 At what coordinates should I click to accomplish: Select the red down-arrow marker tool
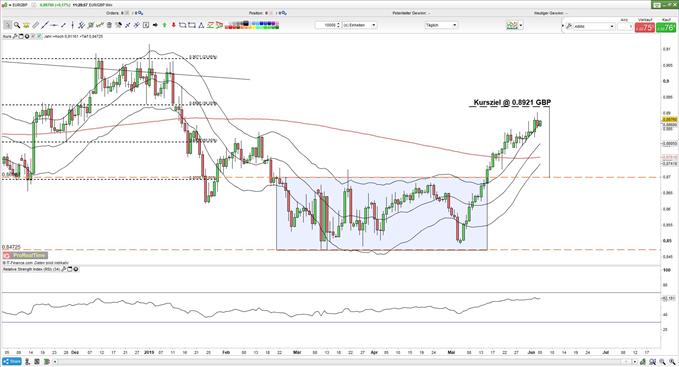pos(174,25)
